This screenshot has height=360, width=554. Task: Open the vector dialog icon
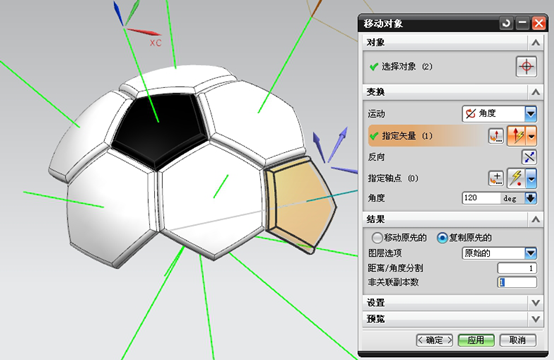[496, 136]
